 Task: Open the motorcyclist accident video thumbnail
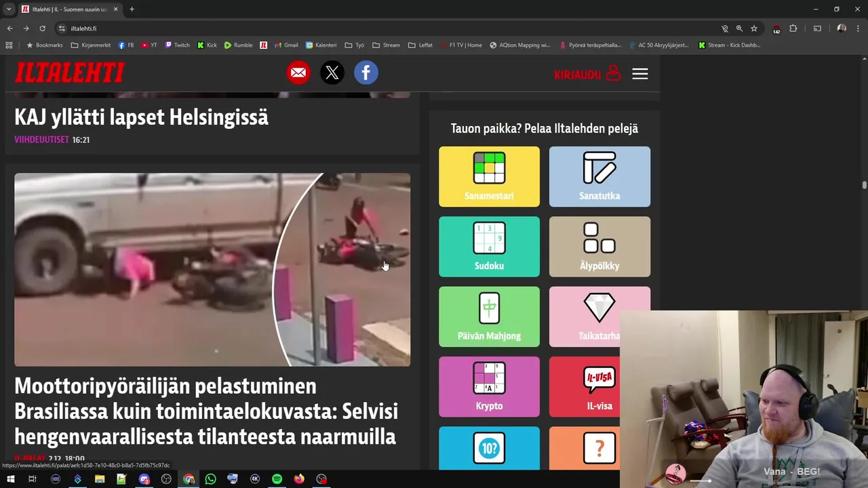point(212,270)
